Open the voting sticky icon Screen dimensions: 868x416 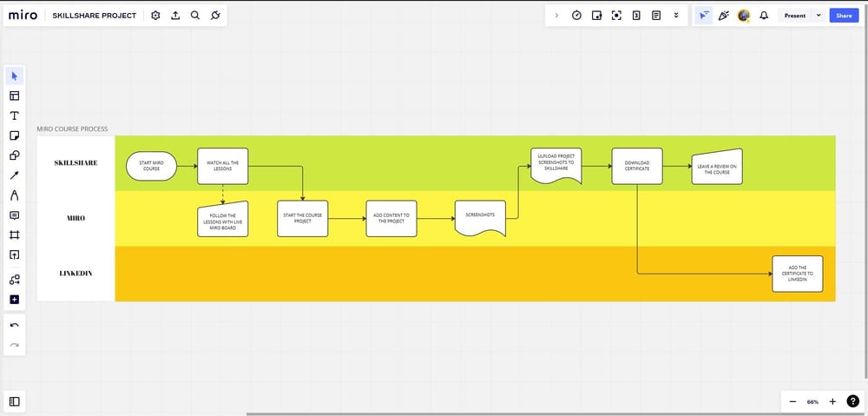pos(597,16)
